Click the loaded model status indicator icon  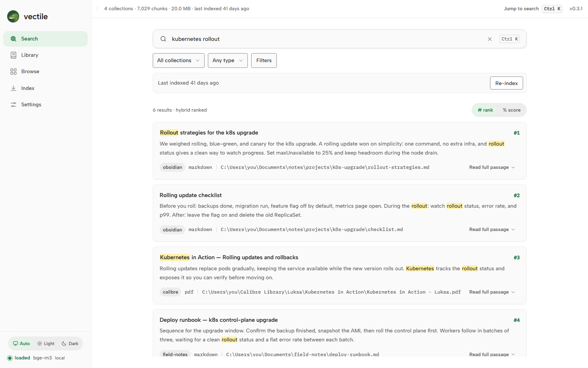point(10,358)
